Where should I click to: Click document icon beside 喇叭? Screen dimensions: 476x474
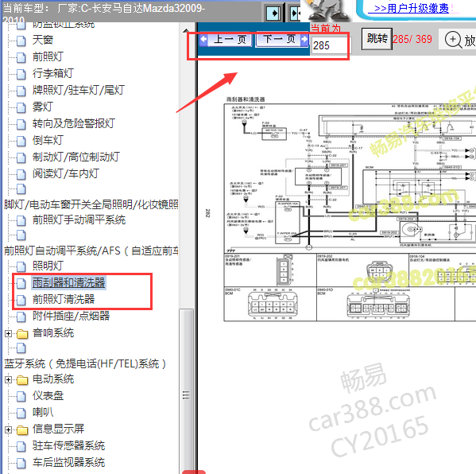point(21,413)
